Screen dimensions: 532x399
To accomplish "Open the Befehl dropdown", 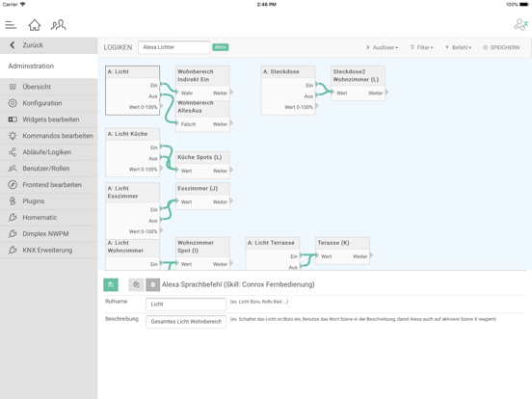I will click(459, 47).
